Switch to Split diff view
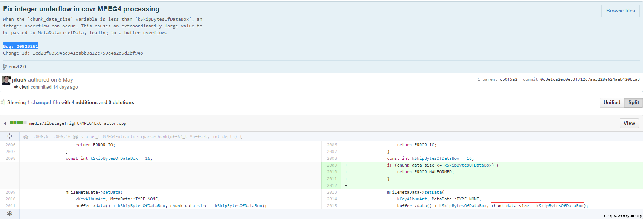 [x=633, y=103]
